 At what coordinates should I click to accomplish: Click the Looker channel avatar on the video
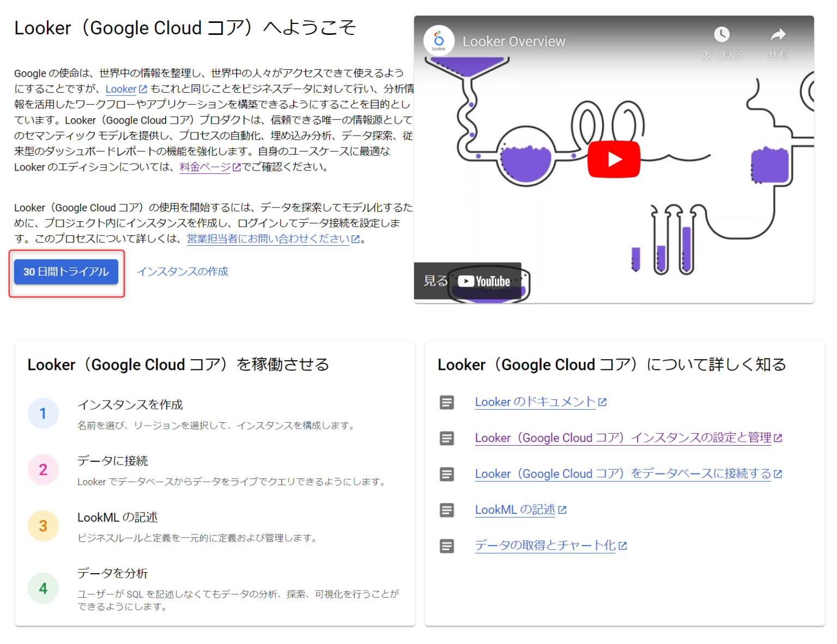pos(439,40)
